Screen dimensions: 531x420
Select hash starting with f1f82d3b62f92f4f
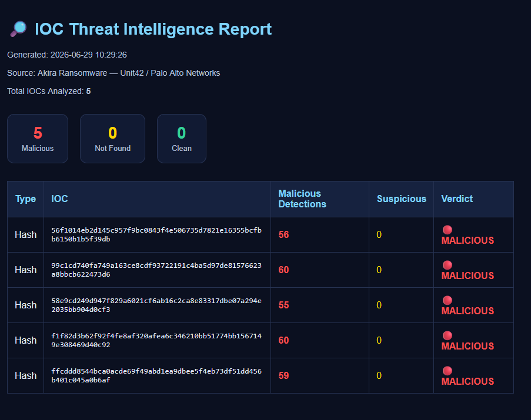156,340
